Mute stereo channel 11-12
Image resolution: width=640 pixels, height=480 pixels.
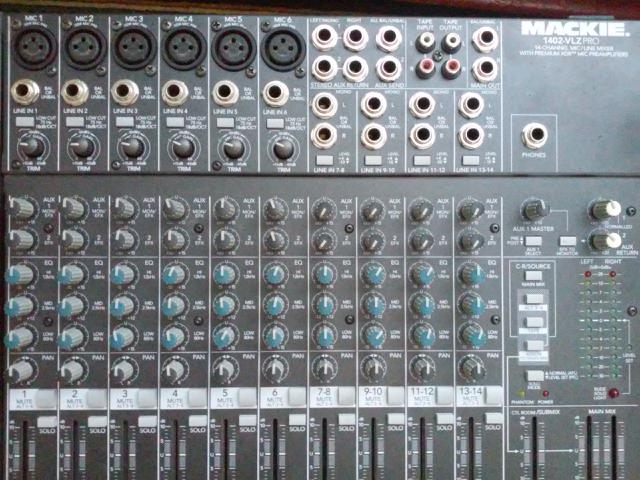pyautogui.click(x=424, y=400)
